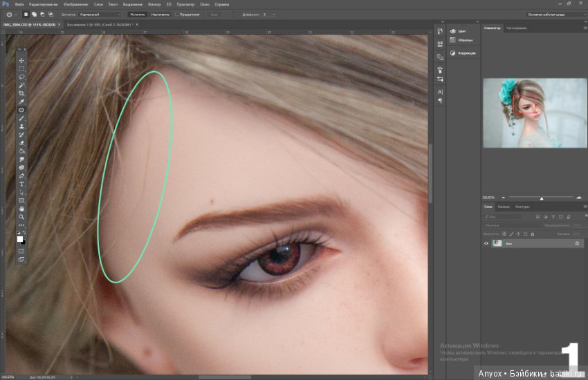Open the Paragraph panel icon
The image size is (588, 380).
[x=440, y=100]
